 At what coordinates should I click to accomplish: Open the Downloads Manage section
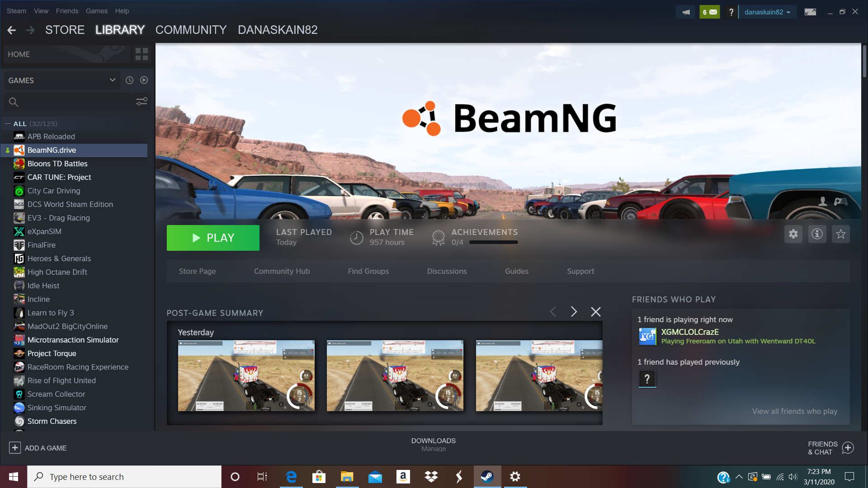coord(434,445)
